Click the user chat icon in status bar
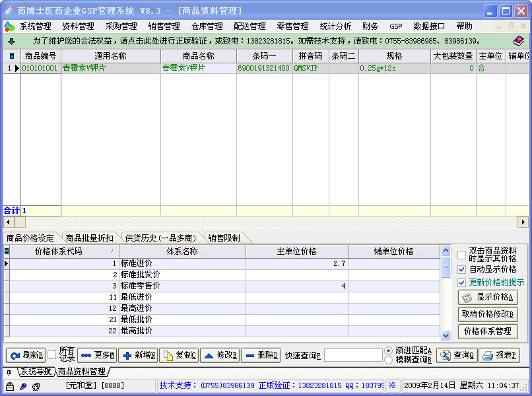The height and width of the screenshot is (396, 532). pyautogui.click(x=36, y=386)
